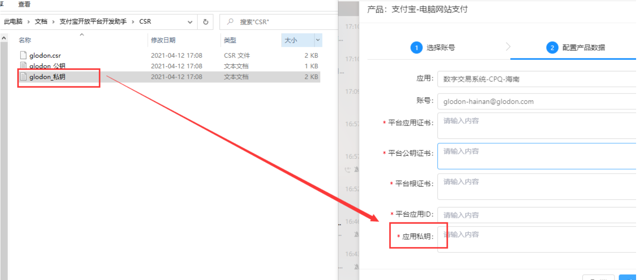Open the address bar history dropdown
Viewport: 644px width, 280px height.
[x=190, y=22]
